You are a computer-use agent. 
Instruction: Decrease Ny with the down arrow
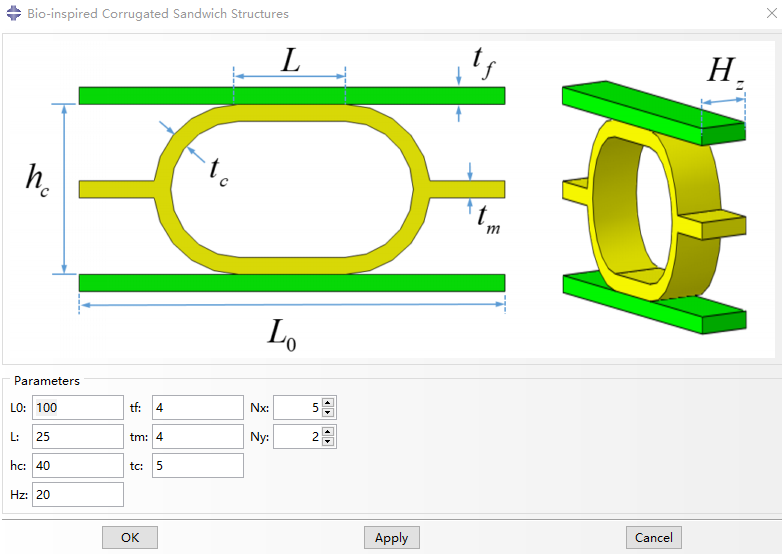click(x=328, y=441)
